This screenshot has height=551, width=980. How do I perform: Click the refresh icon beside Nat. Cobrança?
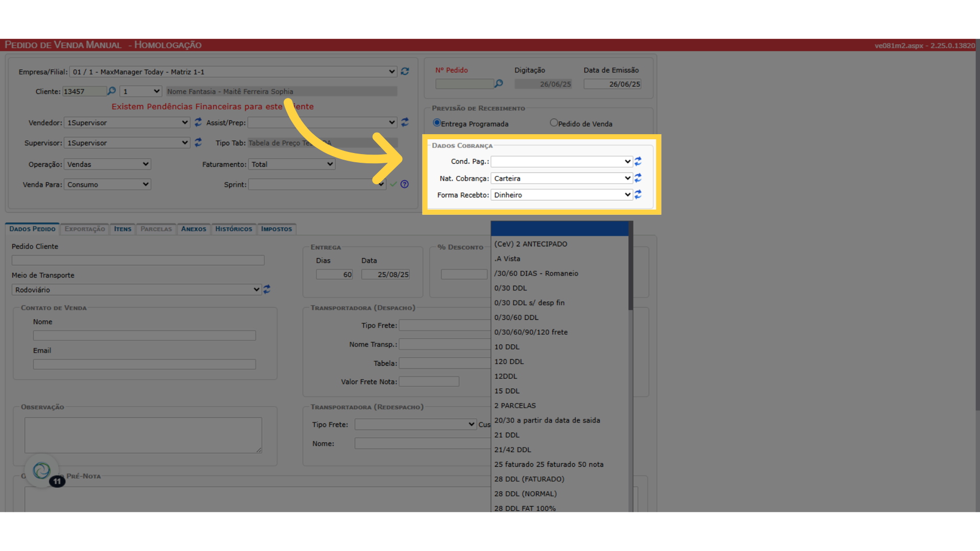(638, 178)
